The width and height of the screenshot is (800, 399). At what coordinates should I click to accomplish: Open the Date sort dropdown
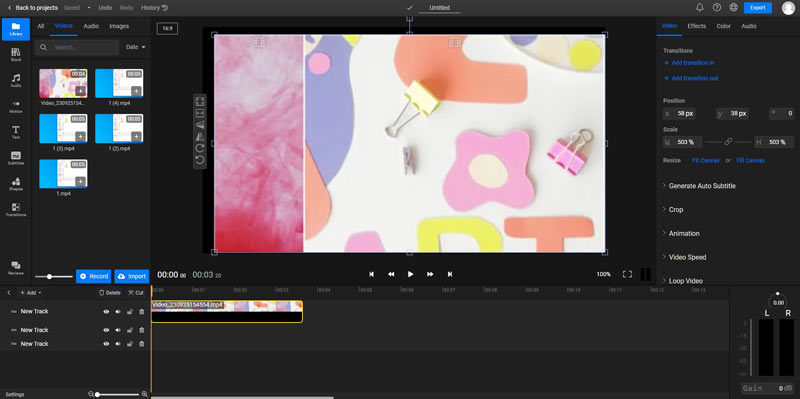(136, 47)
